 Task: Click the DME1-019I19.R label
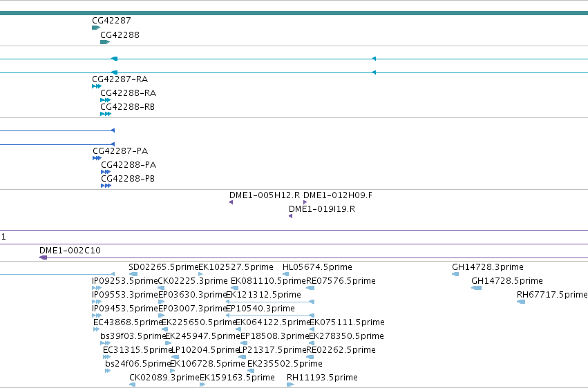click(x=322, y=209)
